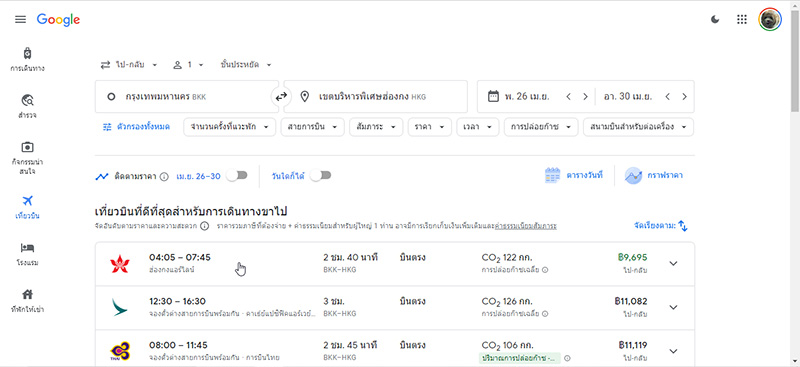This screenshot has width=800, height=367.
Task: Click ranking info icon below heading
Action: [204, 226]
